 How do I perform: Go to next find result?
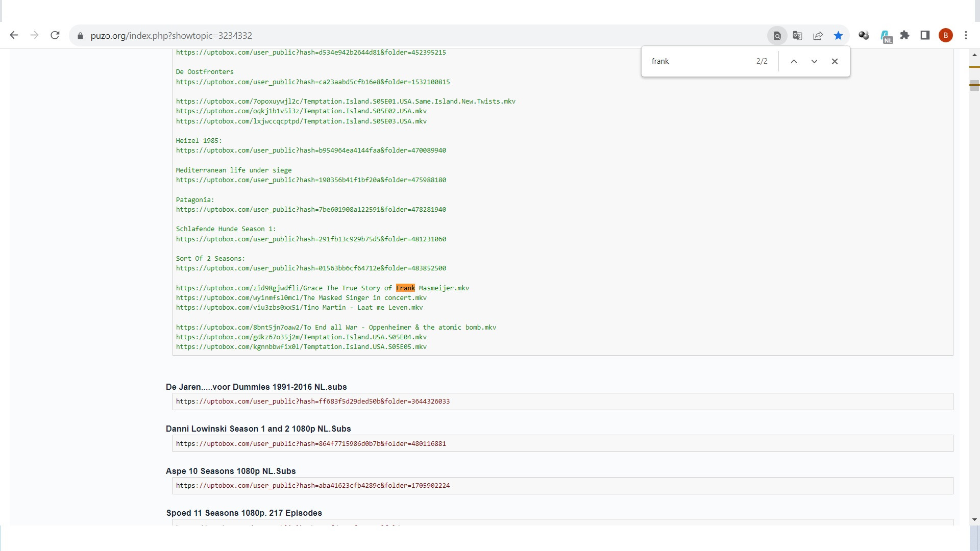pos(814,61)
